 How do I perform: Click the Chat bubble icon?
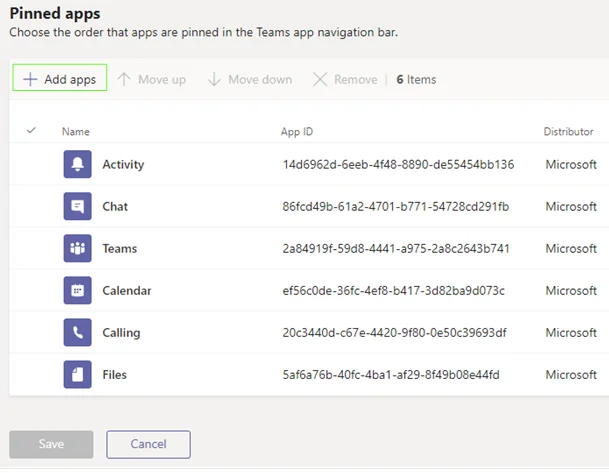[x=78, y=206]
